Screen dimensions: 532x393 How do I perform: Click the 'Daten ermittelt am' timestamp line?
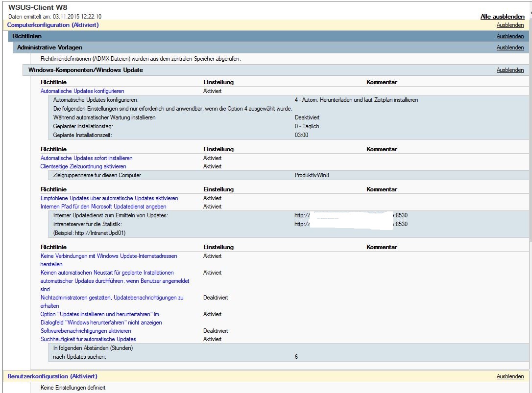tap(55, 17)
